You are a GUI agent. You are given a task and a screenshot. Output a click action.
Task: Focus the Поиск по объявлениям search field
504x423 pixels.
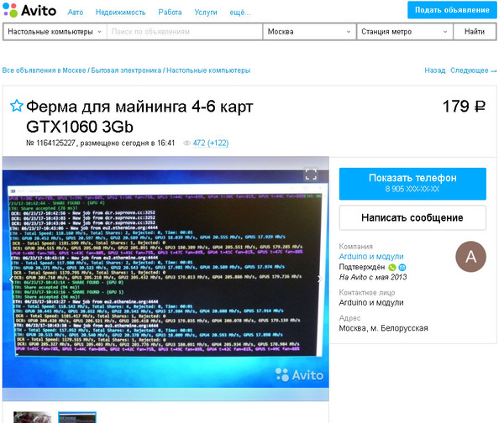[x=183, y=31]
